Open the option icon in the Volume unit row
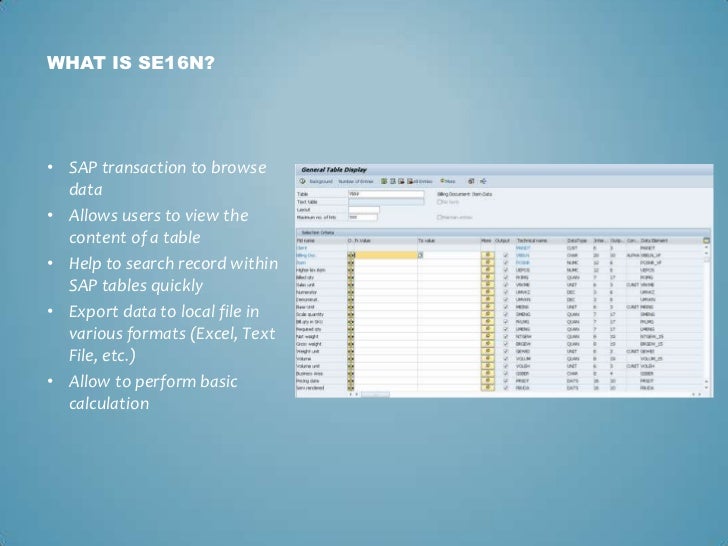 point(351,366)
